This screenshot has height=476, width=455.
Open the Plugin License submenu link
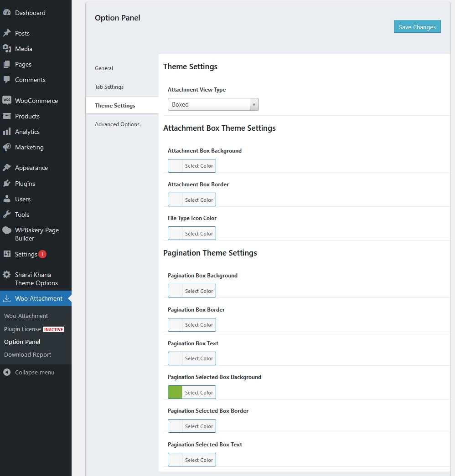[x=22, y=329]
